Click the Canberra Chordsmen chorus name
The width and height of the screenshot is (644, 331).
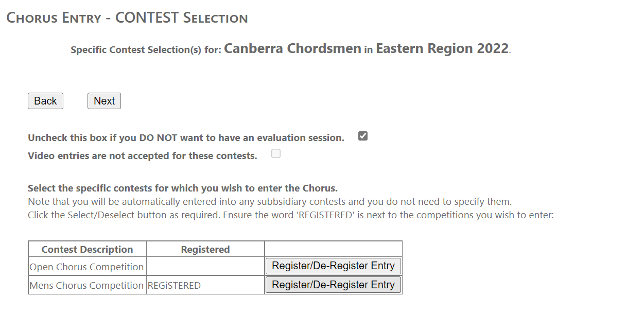pyautogui.click(x=292, y=49)
